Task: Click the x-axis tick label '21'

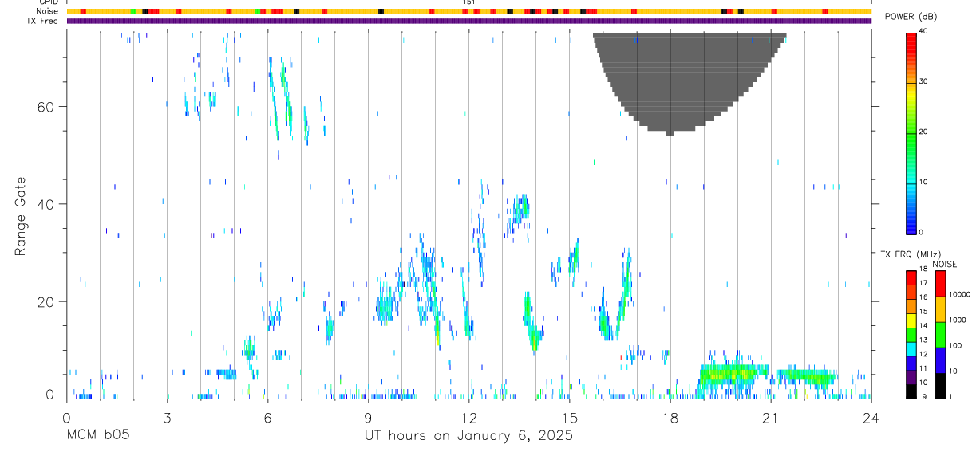Action: pos(770,417)
